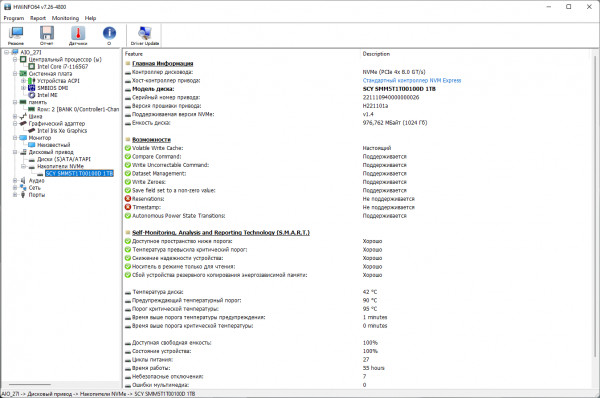Click the память memory icon

pyautogui.click(x=23, y=102)
